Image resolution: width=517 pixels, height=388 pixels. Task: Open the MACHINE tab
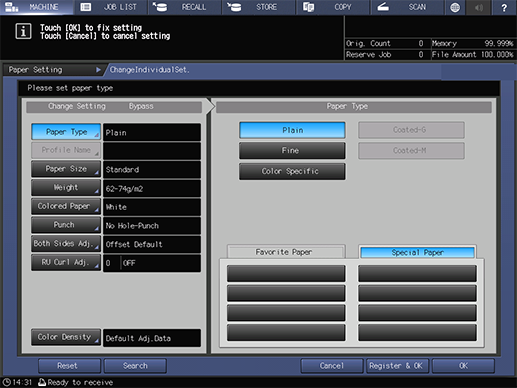tap(37, 7)
